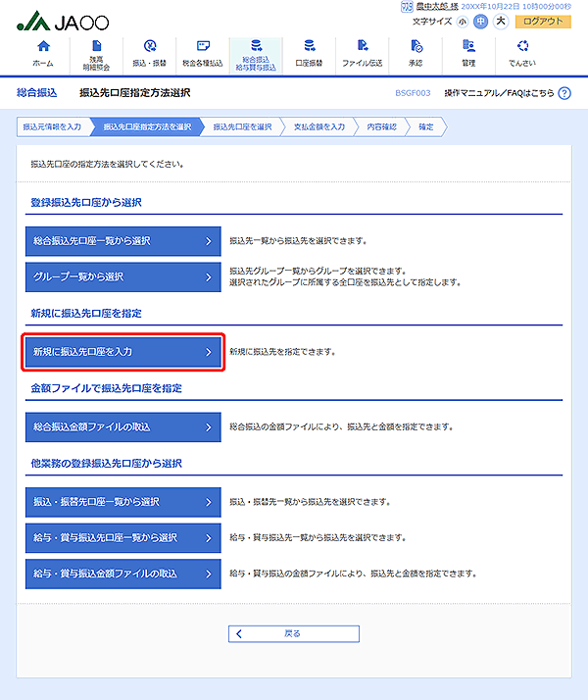The height and width of the screenshot is (700, 588).
Task: Click the help question mark icon
Action: [x=564, y=93]
